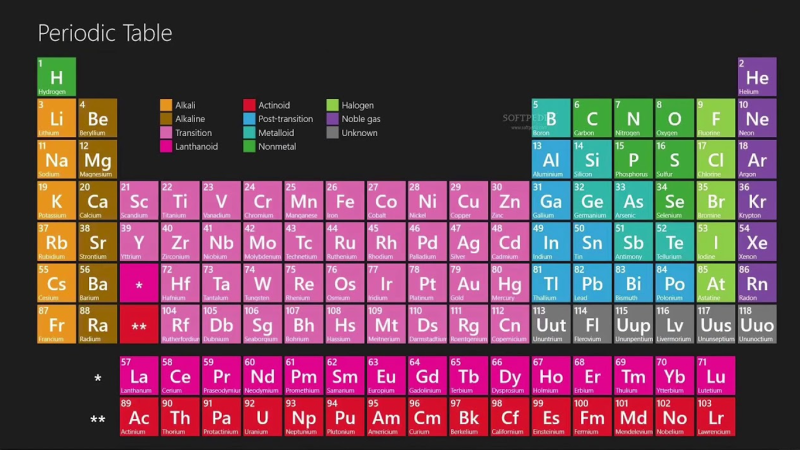Screen dimensions: 800x450
Task: Select the Tungsten element tile
Action: pyautogui.click(x=262, y=283)
